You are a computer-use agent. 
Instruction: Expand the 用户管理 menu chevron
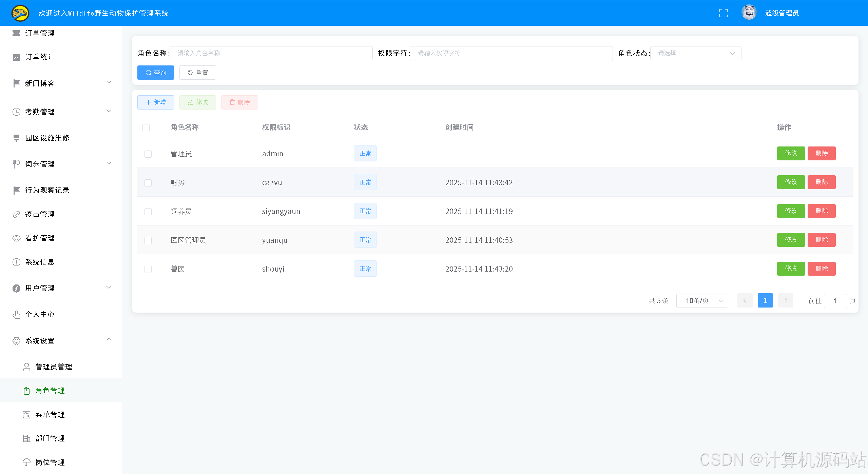(109, 287)
